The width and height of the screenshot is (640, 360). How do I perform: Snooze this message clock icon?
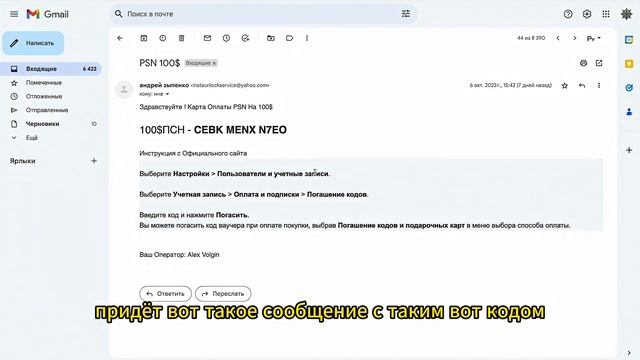click(x=226, y=38)
